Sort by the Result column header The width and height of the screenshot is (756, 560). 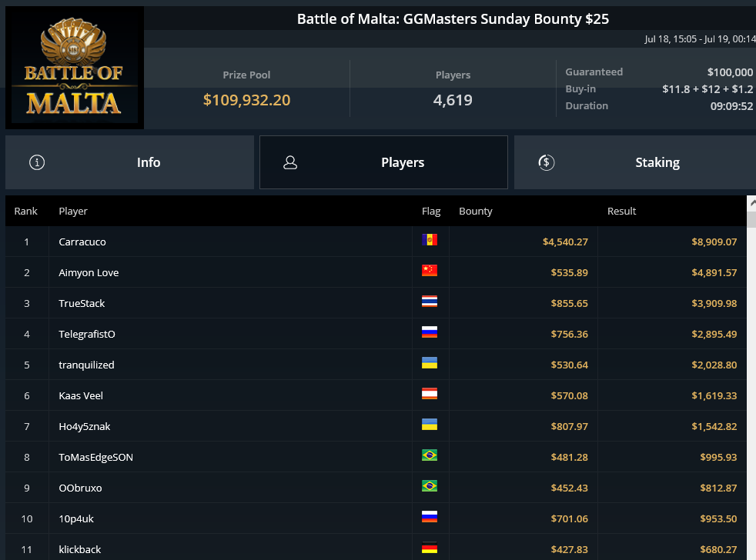[x=621, y=211]
